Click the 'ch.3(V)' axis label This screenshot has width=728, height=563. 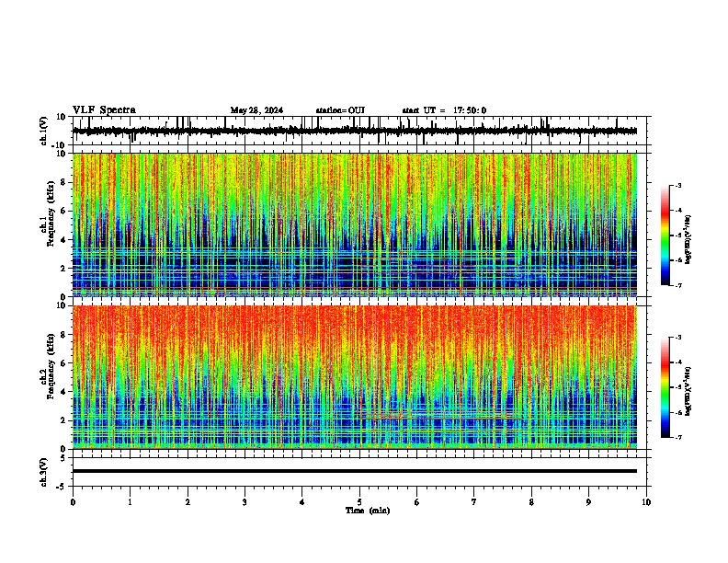coord(44,472)
